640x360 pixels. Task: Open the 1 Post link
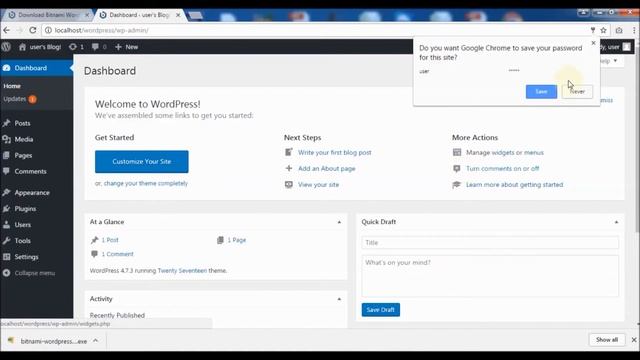[x=110, y=240]
